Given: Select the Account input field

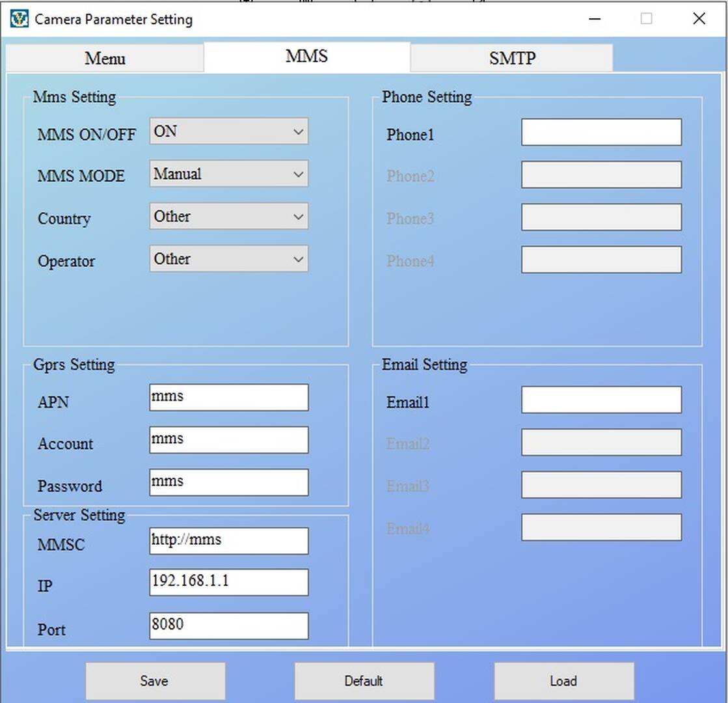Looking at the screenshot, I should tap(228, 440).
